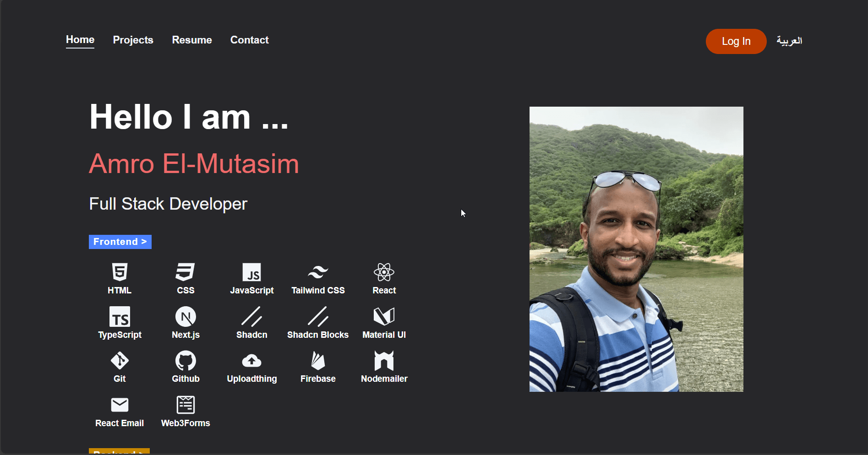Select the TypeScript TS icon
Image resolution: width=868 pixels, height=455 pixels.
coord(120,316)
